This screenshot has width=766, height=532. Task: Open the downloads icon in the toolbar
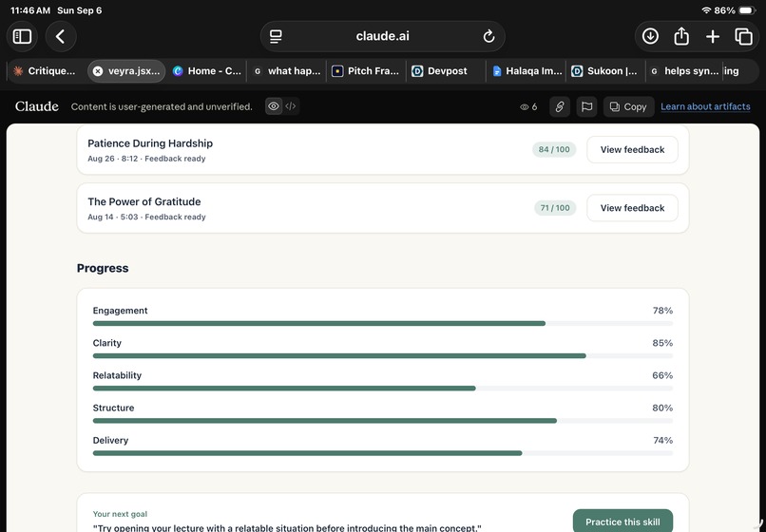tap(650, 37)
